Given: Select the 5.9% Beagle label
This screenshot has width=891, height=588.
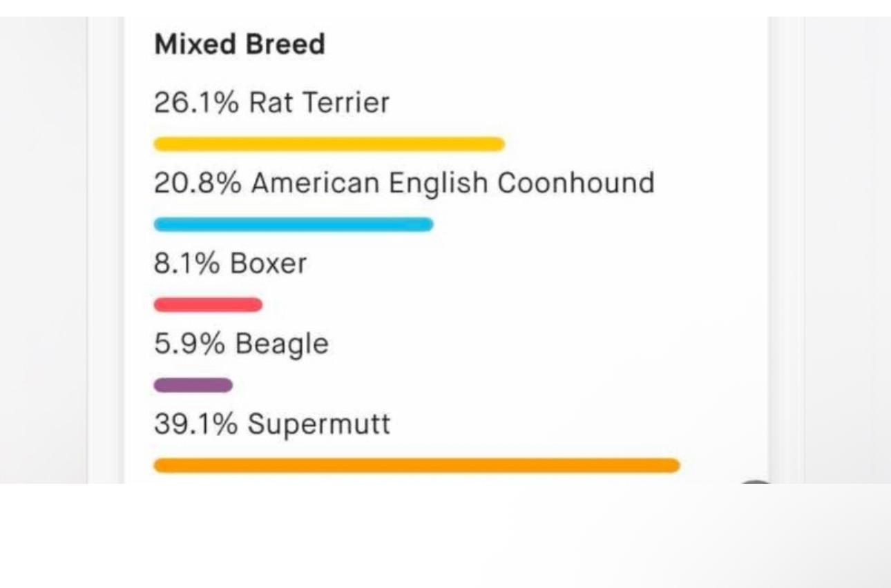Looking at the screenshot, I should coord(241,344).
